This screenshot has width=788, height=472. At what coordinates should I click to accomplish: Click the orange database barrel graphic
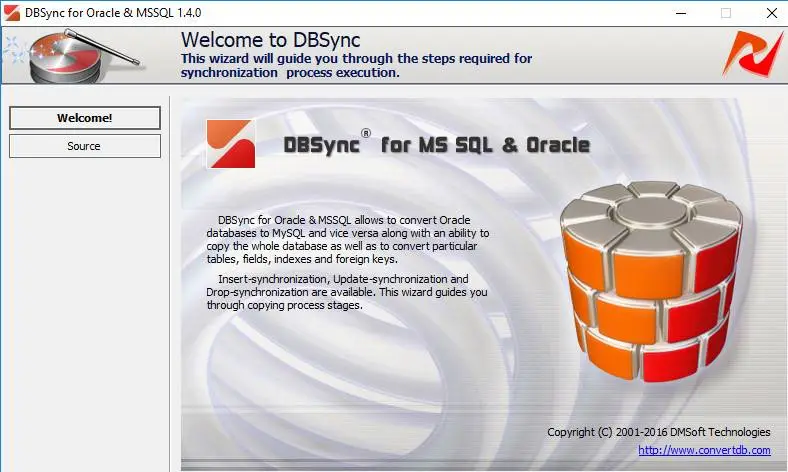click(x=652, y=281)
